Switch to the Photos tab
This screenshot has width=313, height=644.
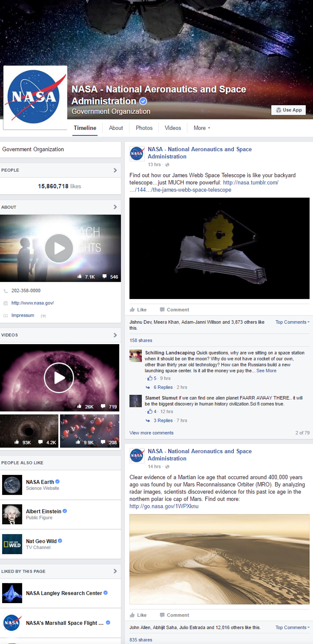coord(144,128)
